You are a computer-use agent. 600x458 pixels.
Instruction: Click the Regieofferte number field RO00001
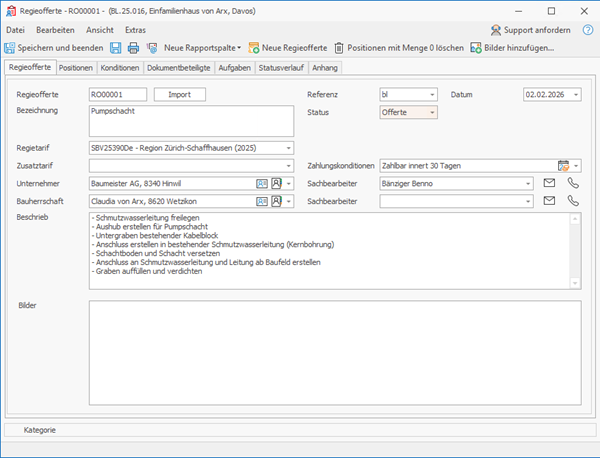click(118, 95)
